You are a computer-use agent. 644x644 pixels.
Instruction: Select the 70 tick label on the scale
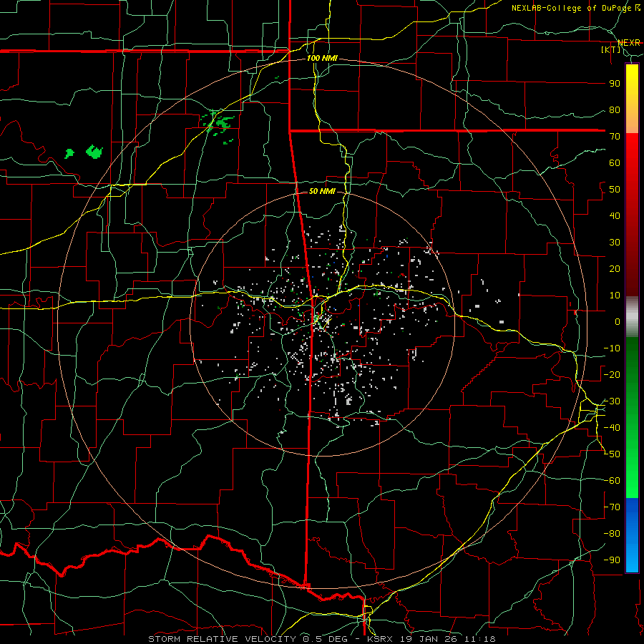point(615,137)
